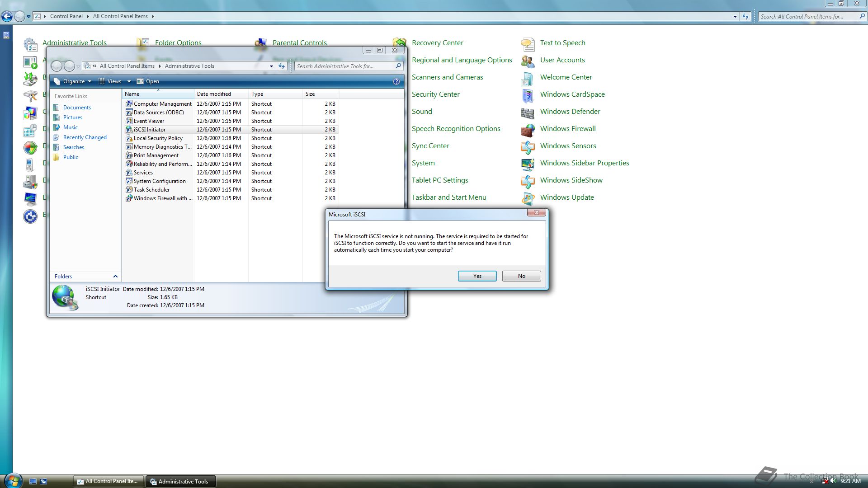Open Administrative Tools address bar dropdown
The height and width of the screenshot is (488, 868).
tap(271, 66)
